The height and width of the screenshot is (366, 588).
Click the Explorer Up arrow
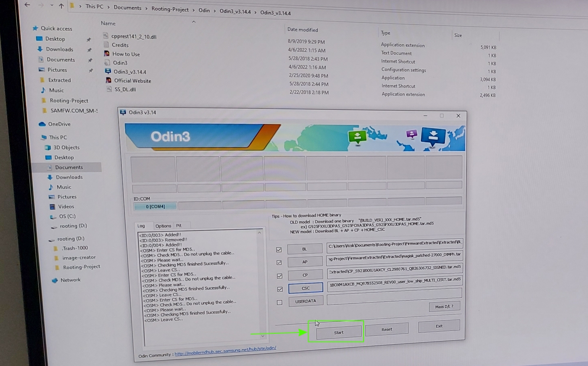61,6
